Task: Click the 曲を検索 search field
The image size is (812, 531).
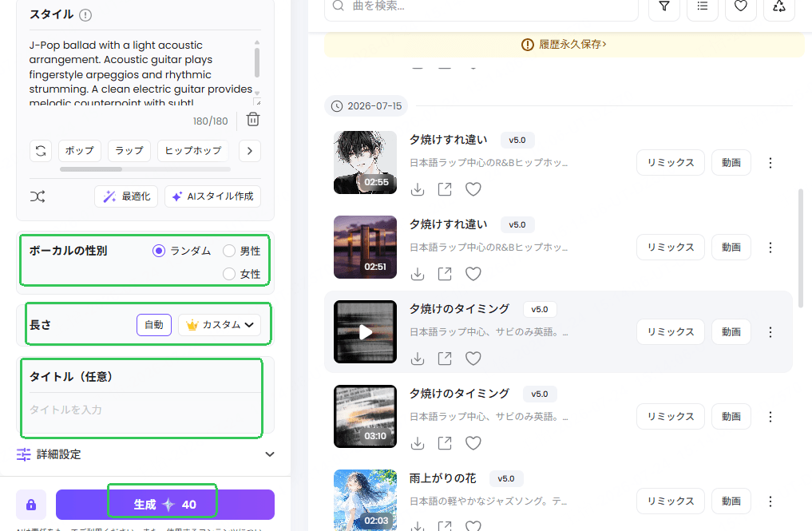Action: [481, 6]
